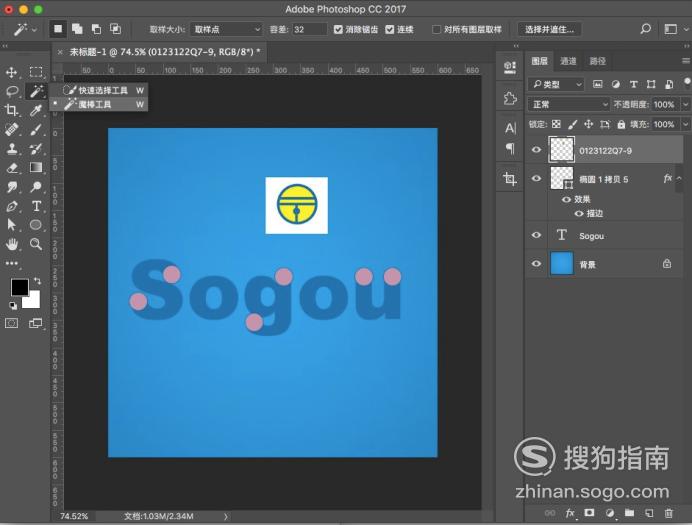This screenshot has height=525, width=692.
Task: Select the Hand tool
Action: click(12, 244)
